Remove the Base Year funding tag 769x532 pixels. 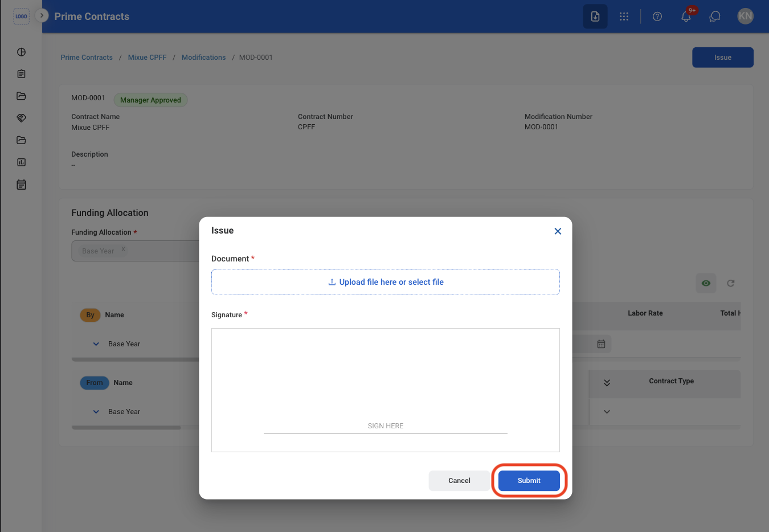click(x=123, y=249)
